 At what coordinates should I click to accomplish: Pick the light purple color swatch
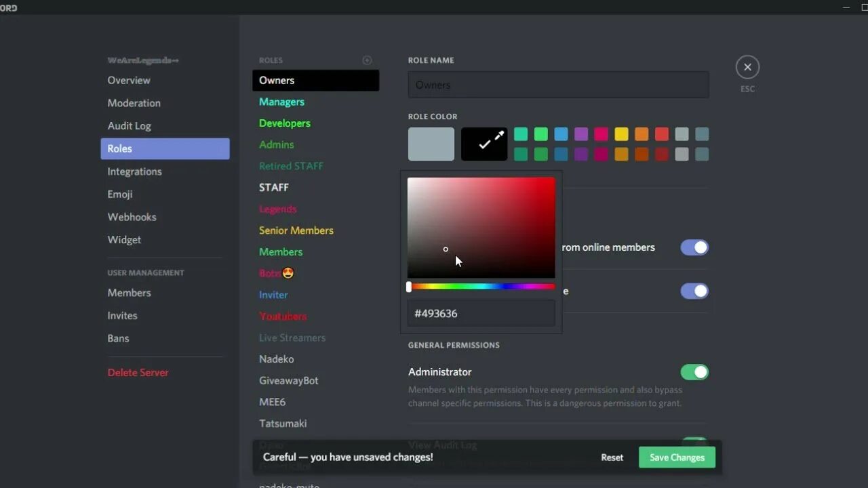coord(581,134)
